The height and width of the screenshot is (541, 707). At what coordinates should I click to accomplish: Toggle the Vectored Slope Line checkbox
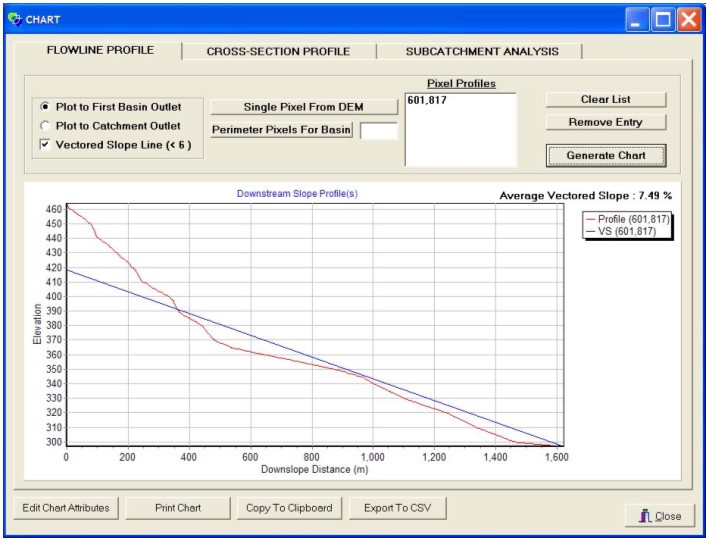(x=44, y=145)
